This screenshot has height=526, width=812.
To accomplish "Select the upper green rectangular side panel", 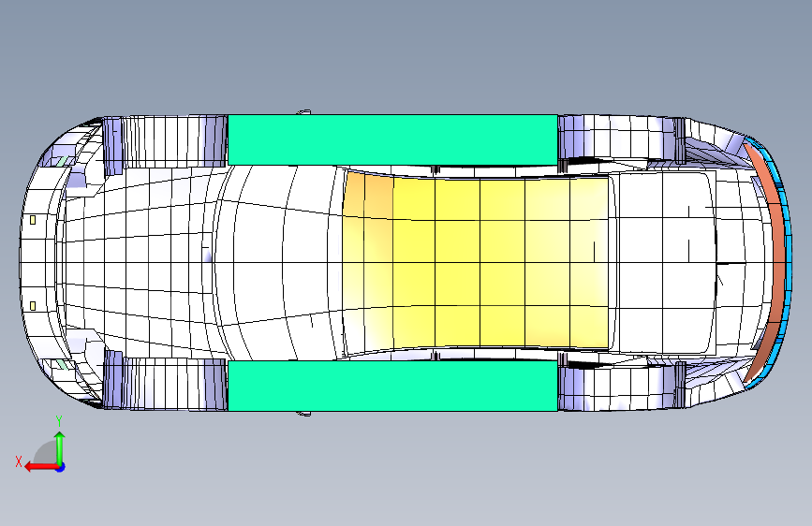I will click(392, 139).
